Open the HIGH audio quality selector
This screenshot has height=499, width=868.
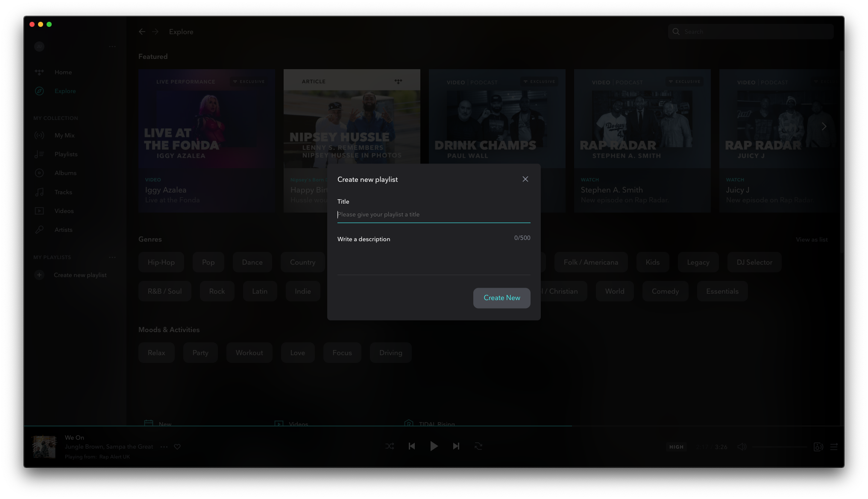[x=676, y=447]
